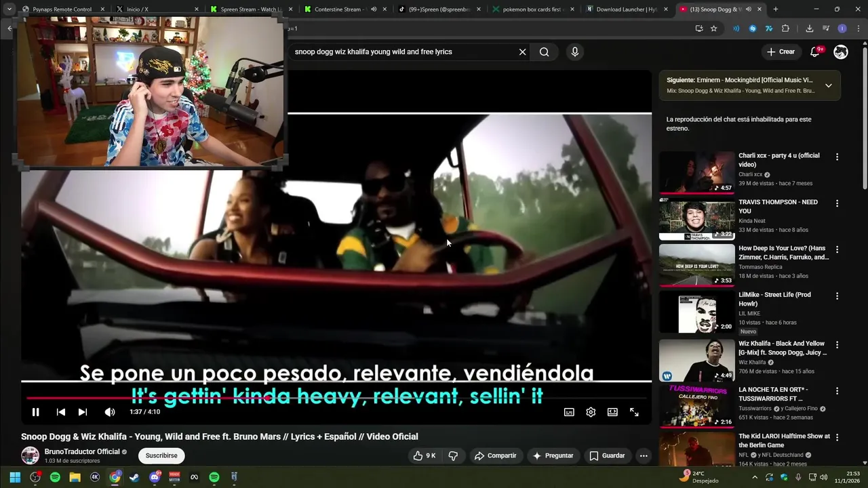Mute the Snoop Dogg tab audio icon
This screenshot has width=868, height=488.
[x=748, y=9]
